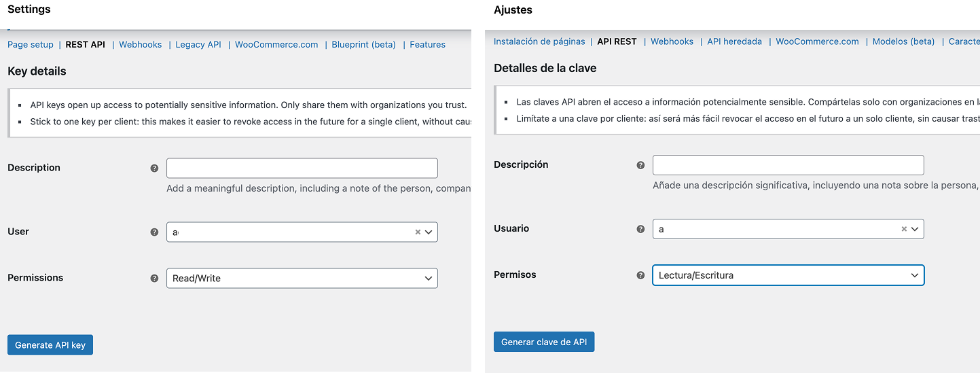The image size is (980, 373).
Task: Open the Read/Write permissions dropdown
Action: point(302,278)
